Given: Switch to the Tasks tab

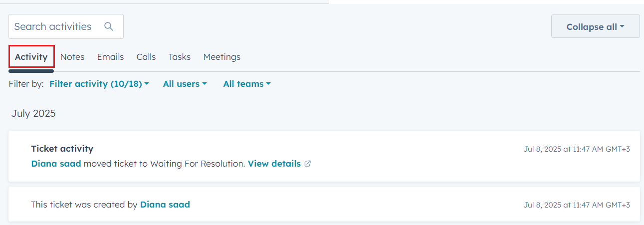Looking at the screenshot, I should coord(180,57).
